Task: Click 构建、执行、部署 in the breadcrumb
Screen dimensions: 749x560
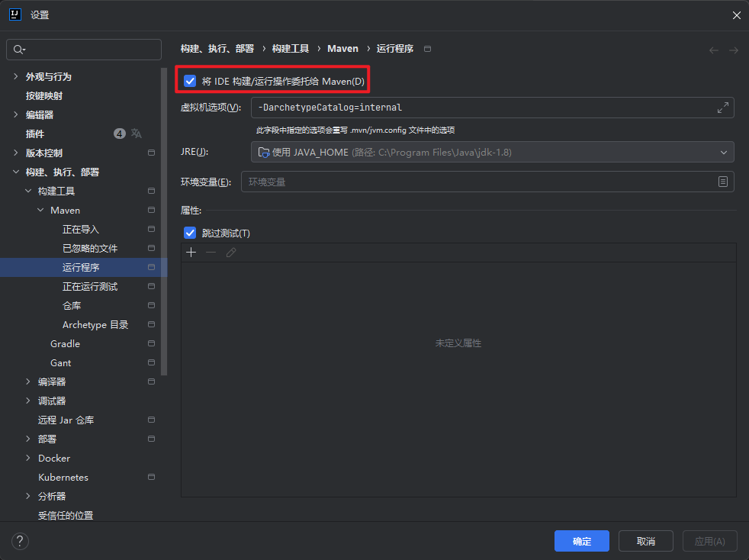Action: 217,49
